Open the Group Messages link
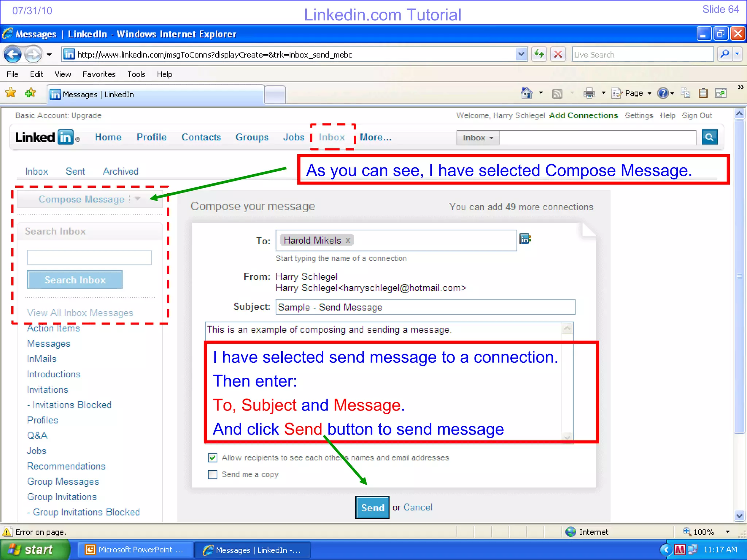 63,481
